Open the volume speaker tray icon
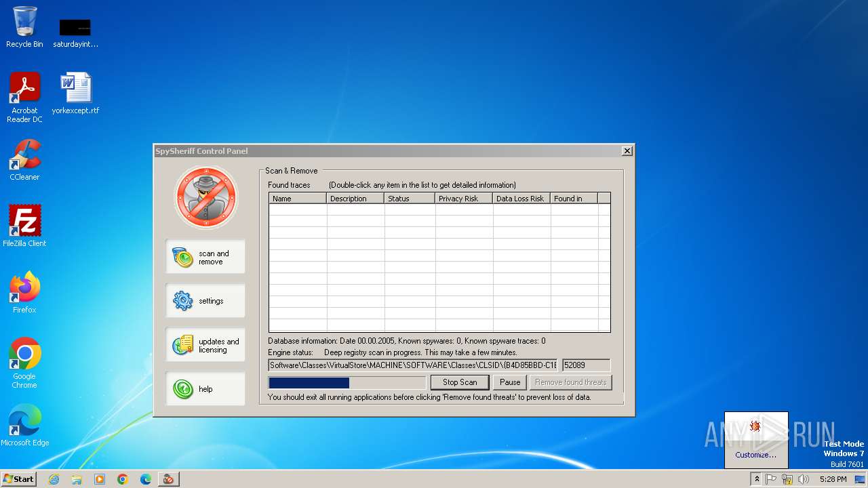This screenshot has height=488, width=868. point(804,479)
